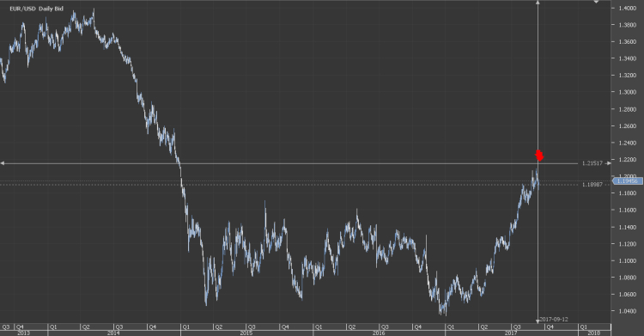Click the upward arrowhead atop the vertical crosshair

pos(538,3)
